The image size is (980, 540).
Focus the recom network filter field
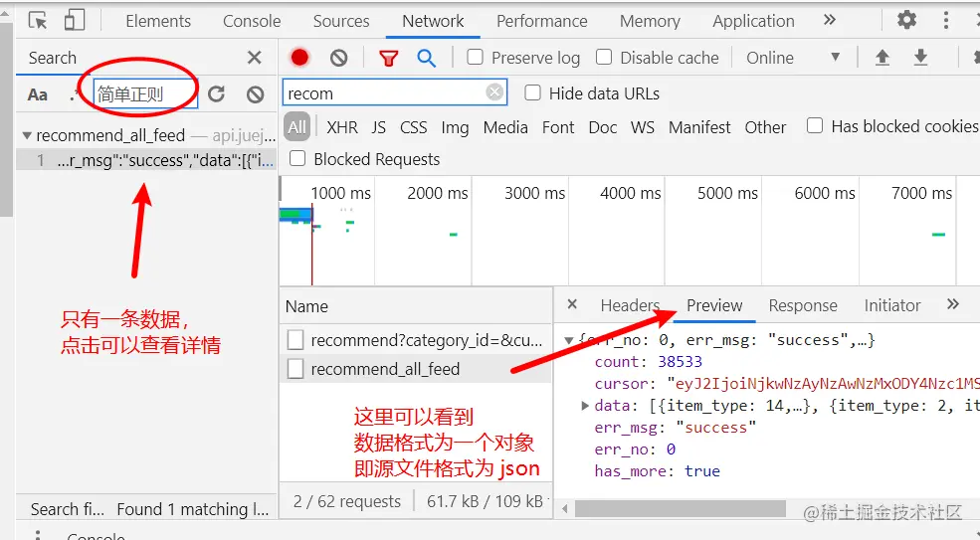(x=394, y=93)
